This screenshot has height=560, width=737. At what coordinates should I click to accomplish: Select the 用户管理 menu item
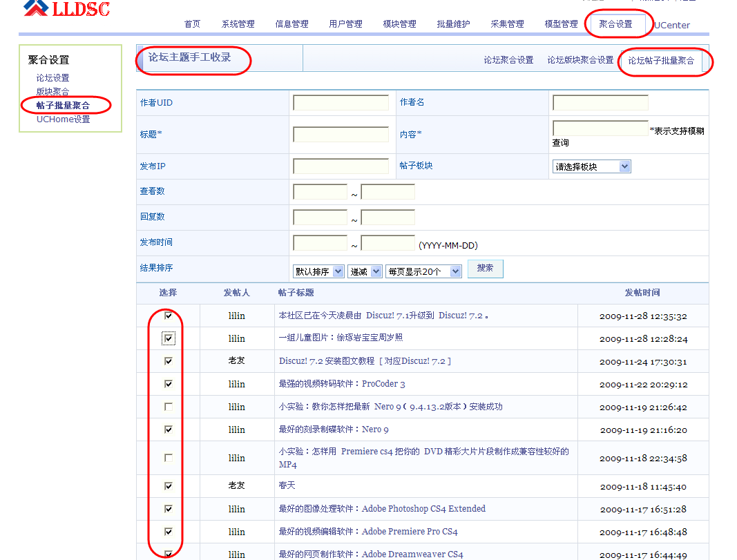point(345,23)
